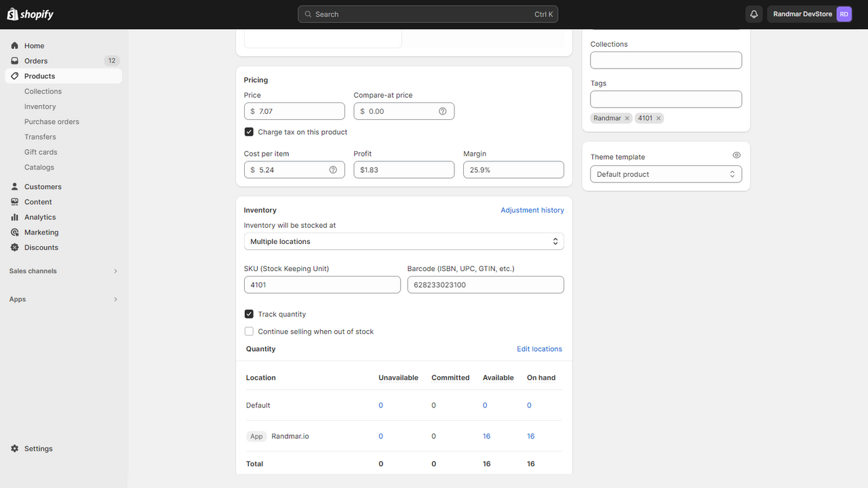Viewport: 868px width, 488px height.
Task: Open Adjustment history link
Action: [532, 210]
